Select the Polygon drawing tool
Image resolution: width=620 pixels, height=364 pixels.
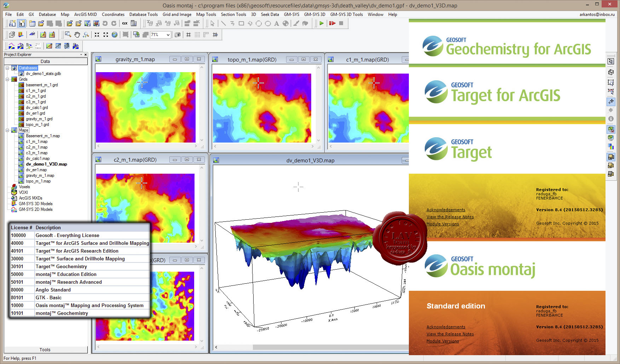250,23
